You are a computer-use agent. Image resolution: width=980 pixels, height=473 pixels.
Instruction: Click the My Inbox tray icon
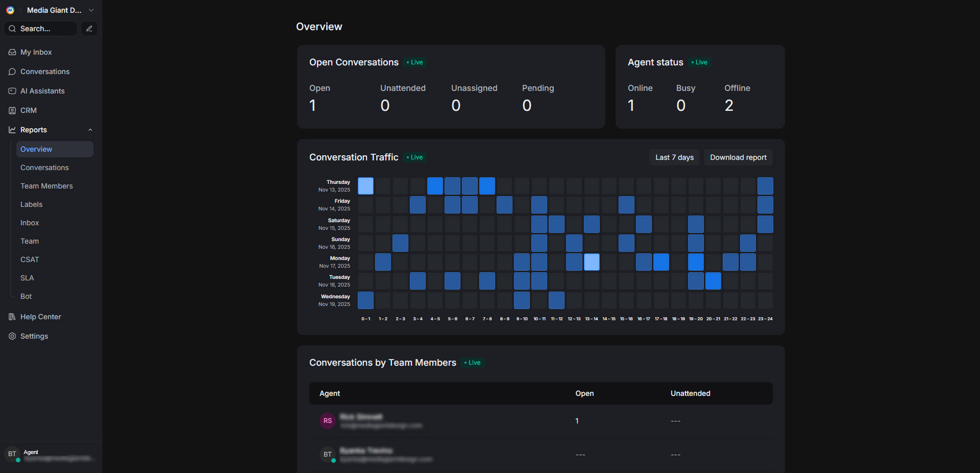tap(12, 52)
